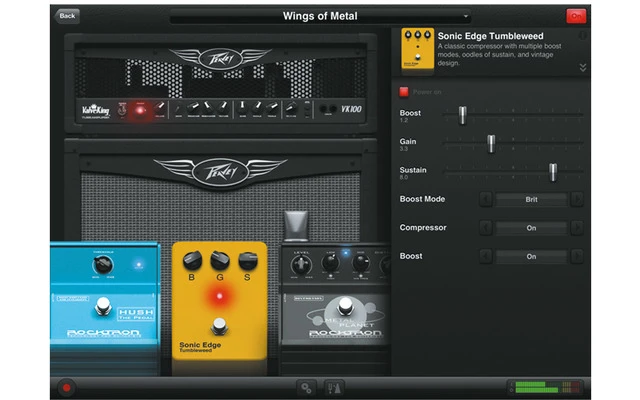The height and width of the screenshot is (400, 640).
Task: Click the Sustain label
Action: click(x=413, y=170)
